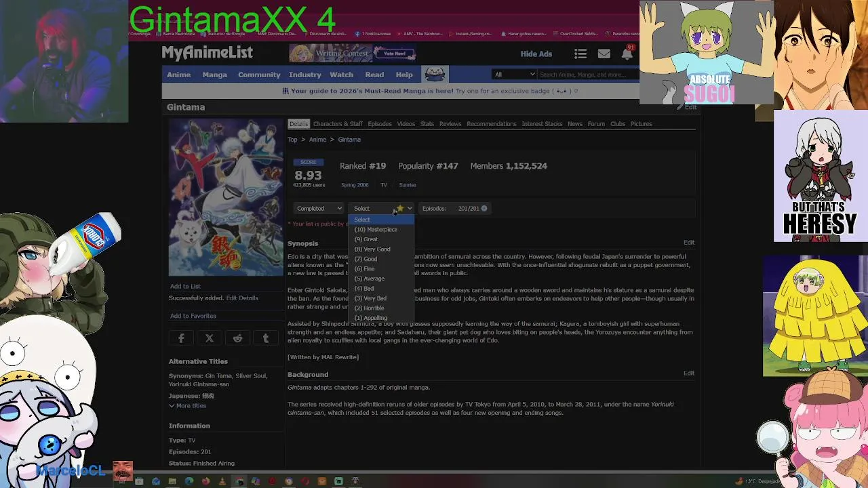Switch to the Interest Stacks tab
This screenshot has height=488, width=868.
coord(542,124)
